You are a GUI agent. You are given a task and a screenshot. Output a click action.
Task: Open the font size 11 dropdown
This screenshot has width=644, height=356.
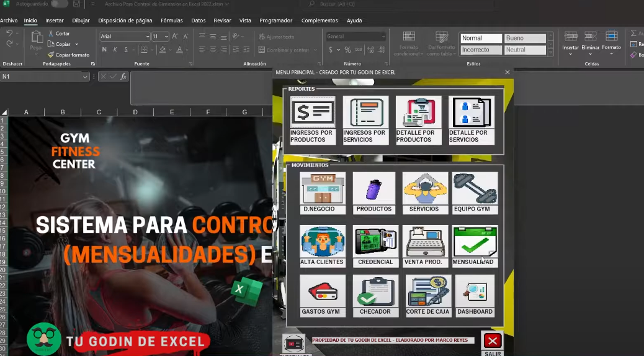[x=166, y=37]
